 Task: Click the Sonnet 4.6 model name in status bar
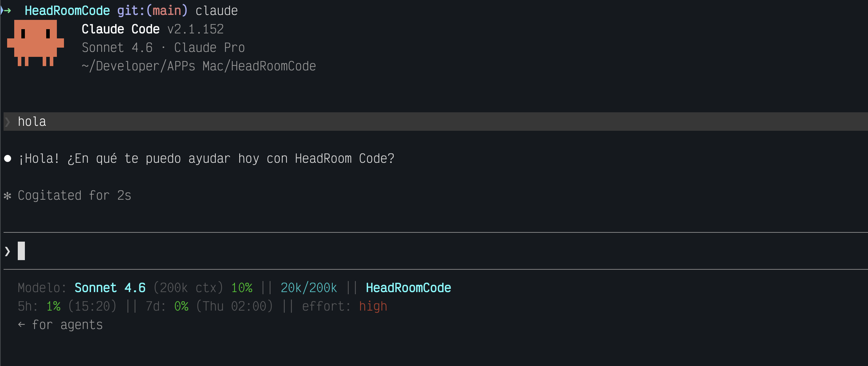(110, 287)
